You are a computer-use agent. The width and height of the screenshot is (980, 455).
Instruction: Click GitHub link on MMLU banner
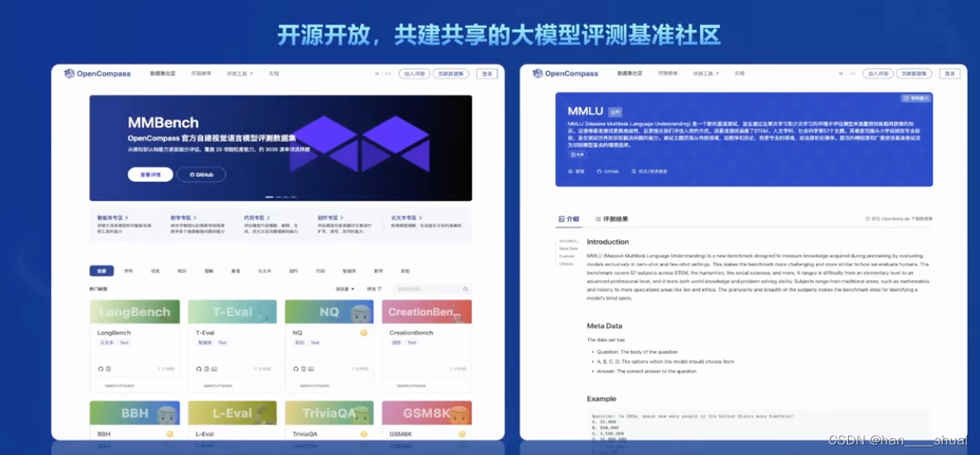click(608, 171)
